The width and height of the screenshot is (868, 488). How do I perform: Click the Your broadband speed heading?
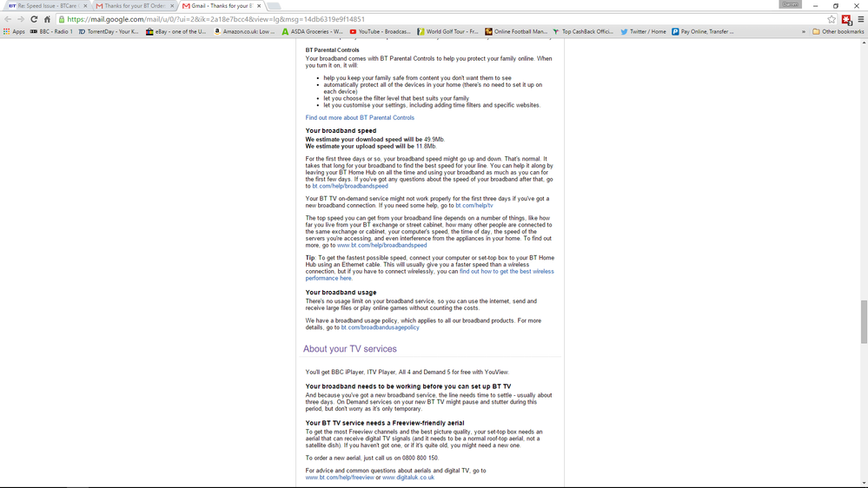341,131
